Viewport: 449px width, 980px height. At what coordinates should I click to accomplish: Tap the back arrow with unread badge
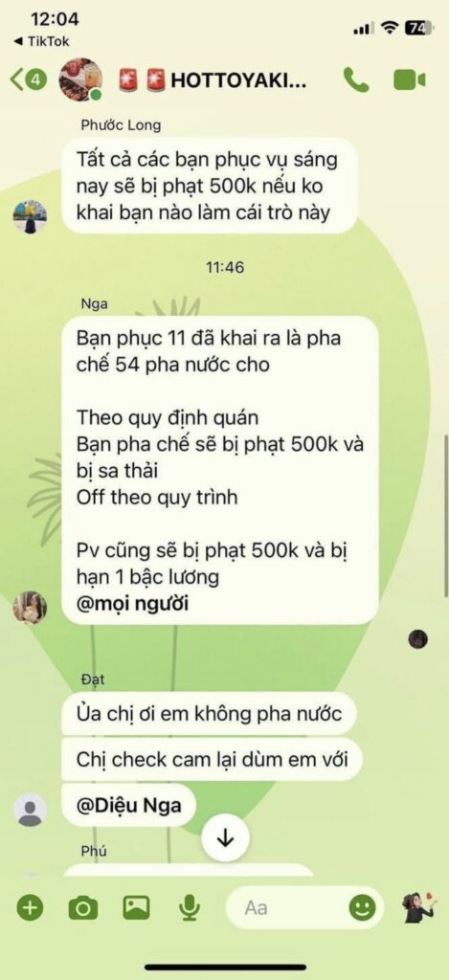click(29, 80)
